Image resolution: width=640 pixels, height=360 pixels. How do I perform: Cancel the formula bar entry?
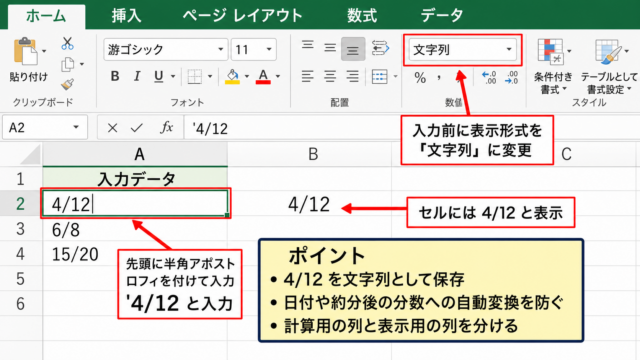tap(112, 128)
